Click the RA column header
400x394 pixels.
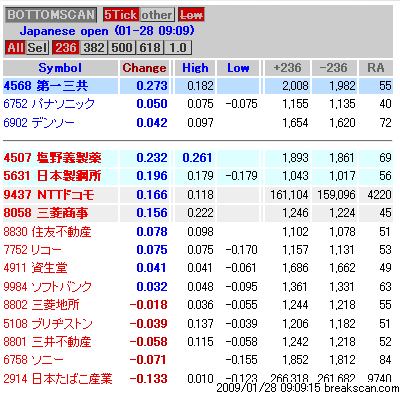376,68
